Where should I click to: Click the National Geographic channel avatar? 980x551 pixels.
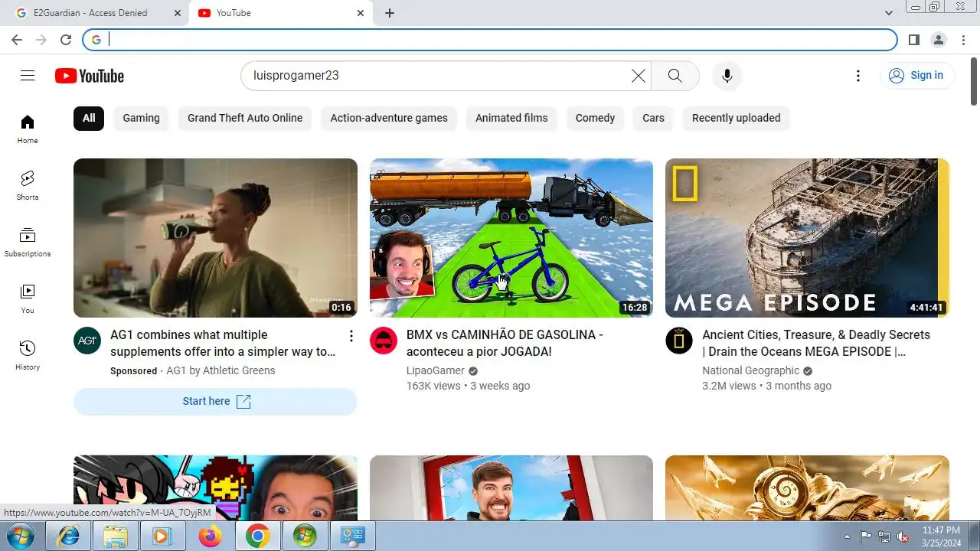[679, 341]
